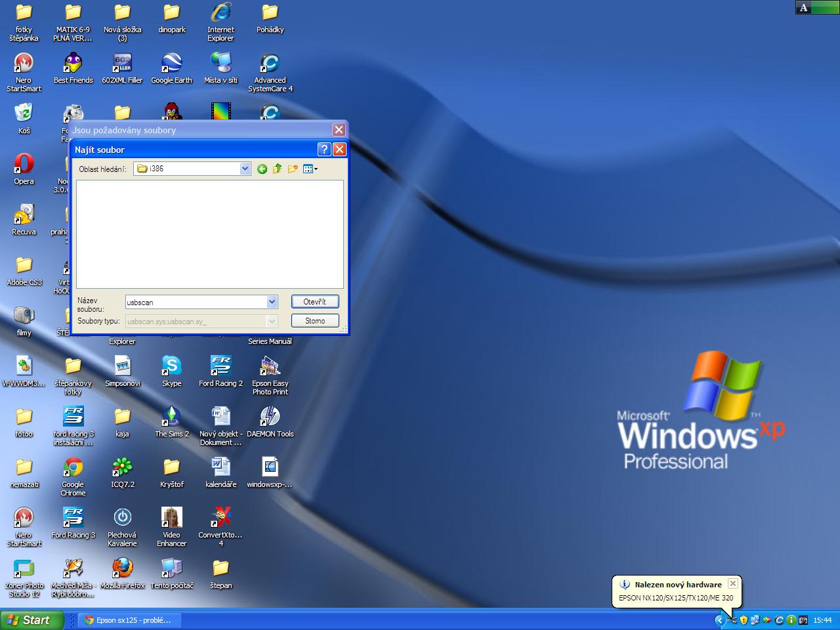Expand the 'Oblast hledání' i386 folder dropdown

coord(245,169)
